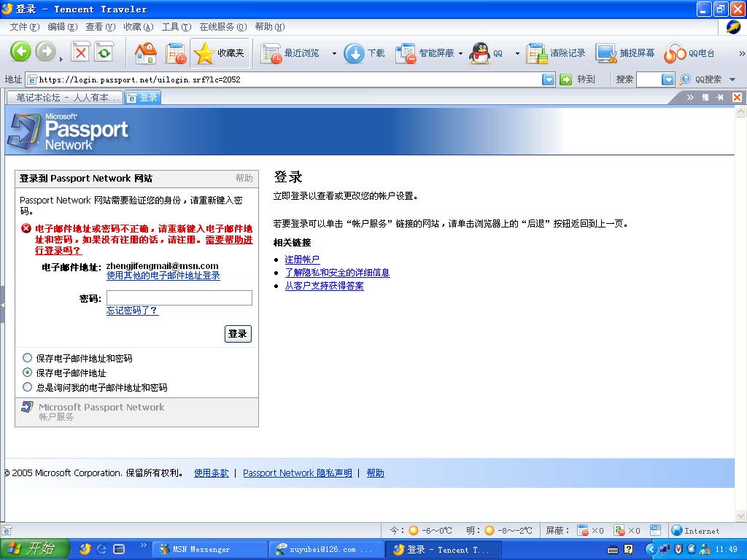Viewport: 747px width, 560px height.
Task: Click the page scrollbar down arrow
Action: tap(741, 516)
